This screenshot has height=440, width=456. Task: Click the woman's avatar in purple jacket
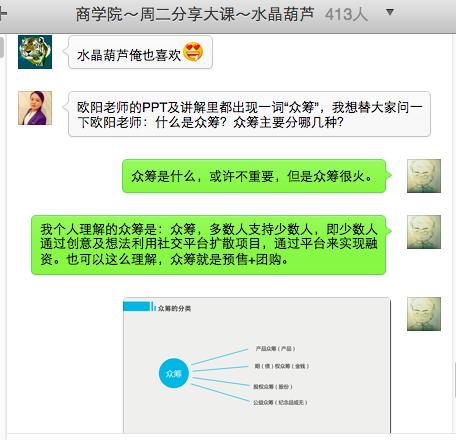35,108
